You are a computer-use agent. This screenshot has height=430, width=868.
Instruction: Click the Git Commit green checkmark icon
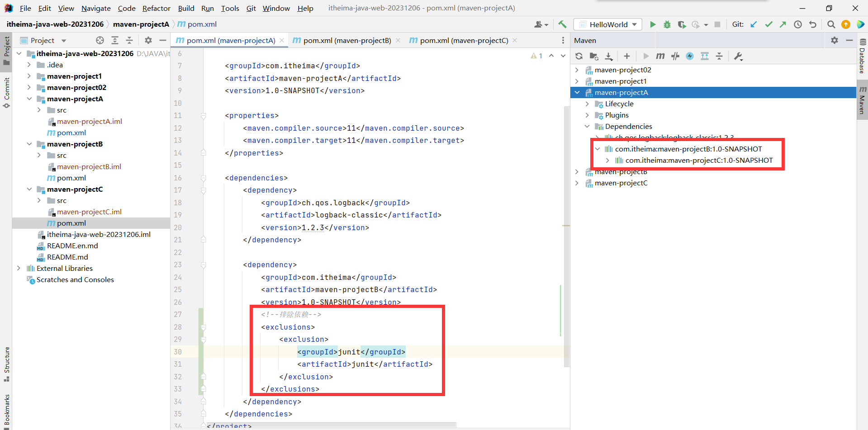(768, 24)
